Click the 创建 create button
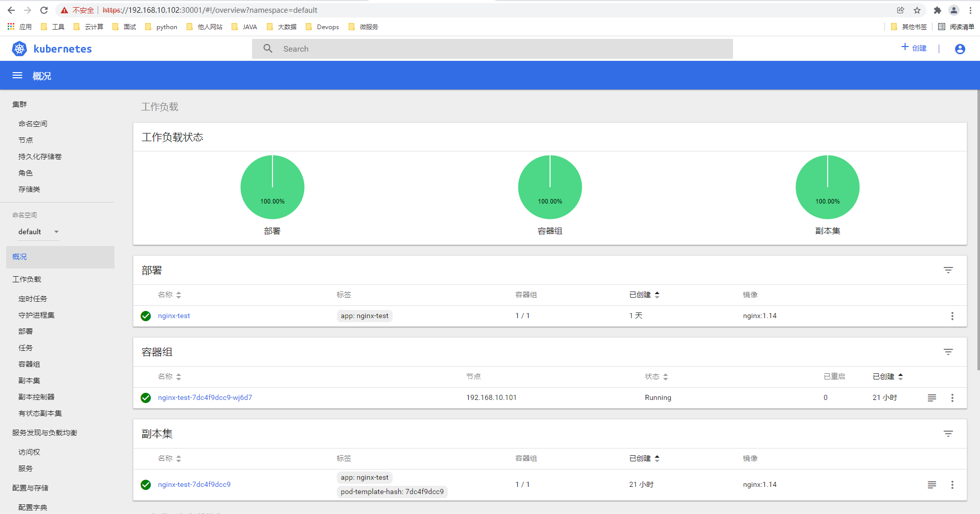The width and height of the screenshot is (980, 514). pos(914,48)
